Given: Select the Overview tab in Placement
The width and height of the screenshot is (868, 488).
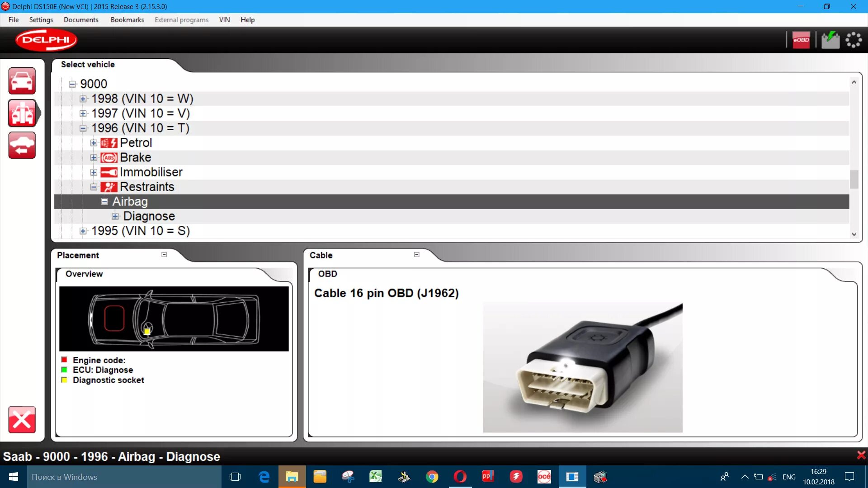Looking at the screenshot, I should click(84, 274).
